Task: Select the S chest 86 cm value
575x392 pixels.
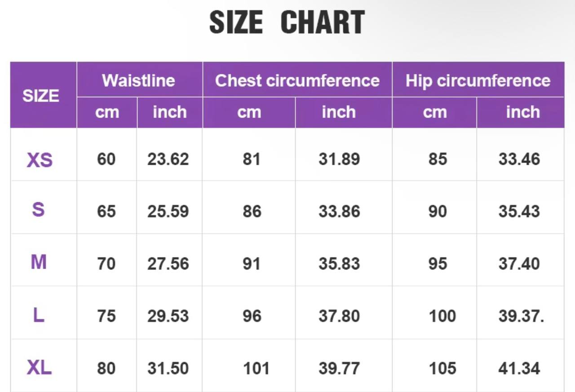Action: tap(252, 211)
